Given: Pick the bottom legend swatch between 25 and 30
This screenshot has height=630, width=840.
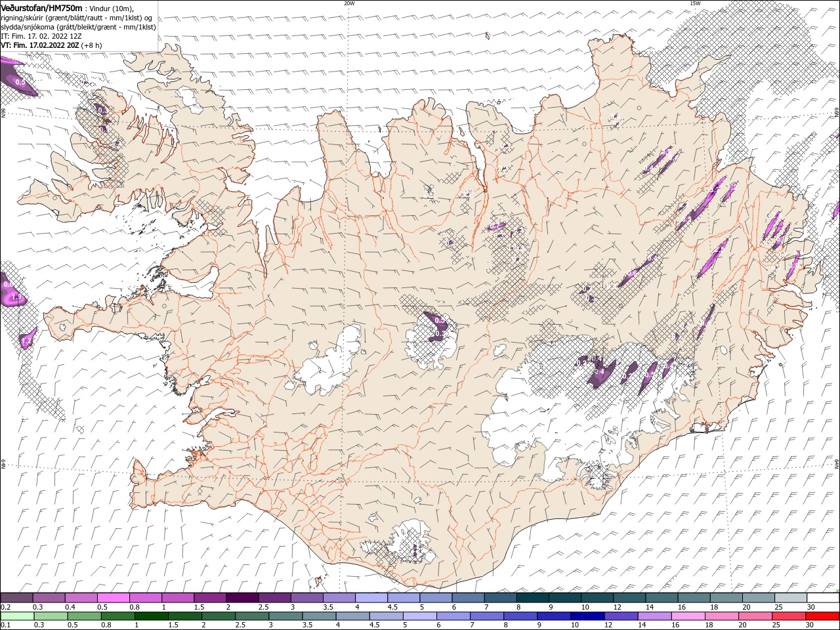Looking at the screenshot, I should tap(789, 616).
